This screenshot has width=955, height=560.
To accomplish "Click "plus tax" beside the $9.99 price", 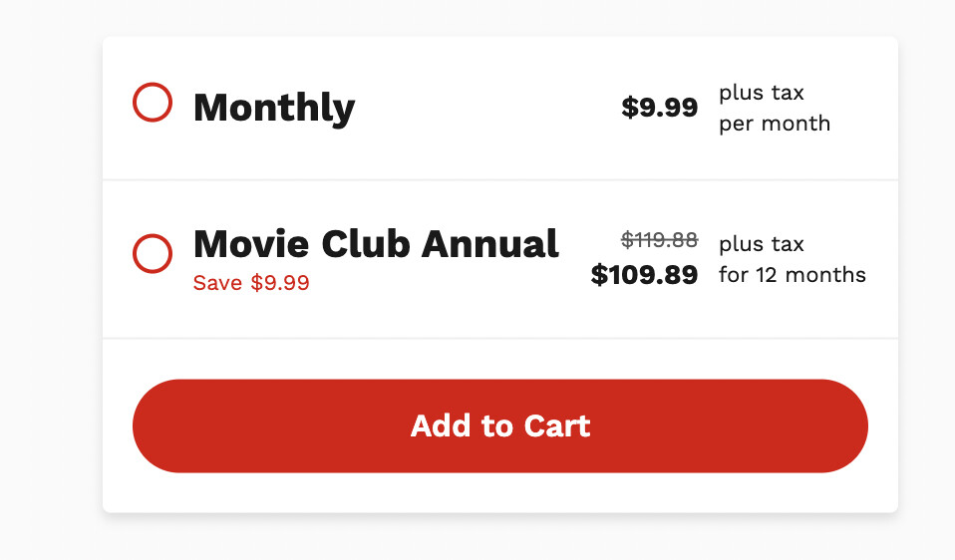I will coord(761,93).
